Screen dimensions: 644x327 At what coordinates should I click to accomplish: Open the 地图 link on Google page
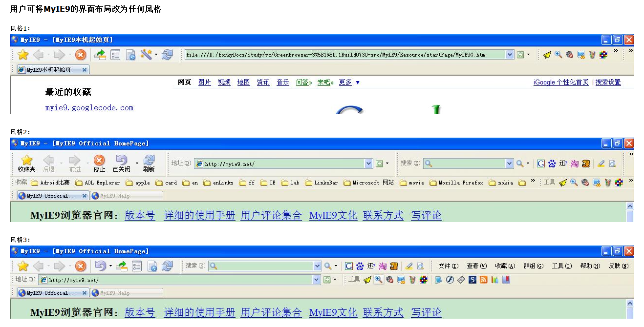click(244, 82)
